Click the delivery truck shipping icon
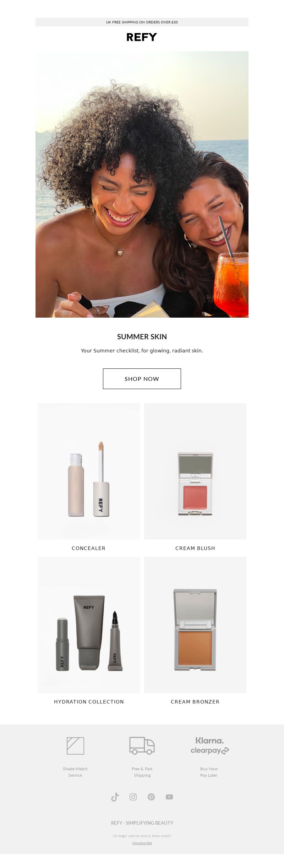The height and width of the screenshot is (868, 284). point(142,745)
